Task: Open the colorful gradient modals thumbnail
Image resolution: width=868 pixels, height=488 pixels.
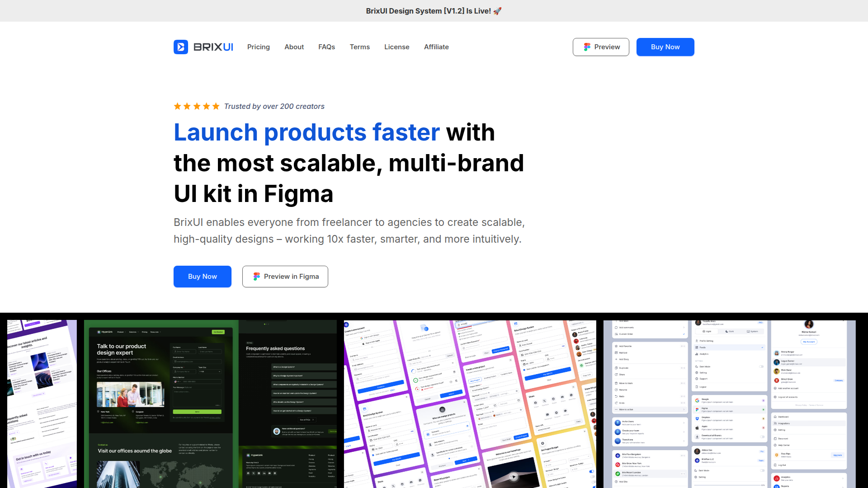Action: 470,404
